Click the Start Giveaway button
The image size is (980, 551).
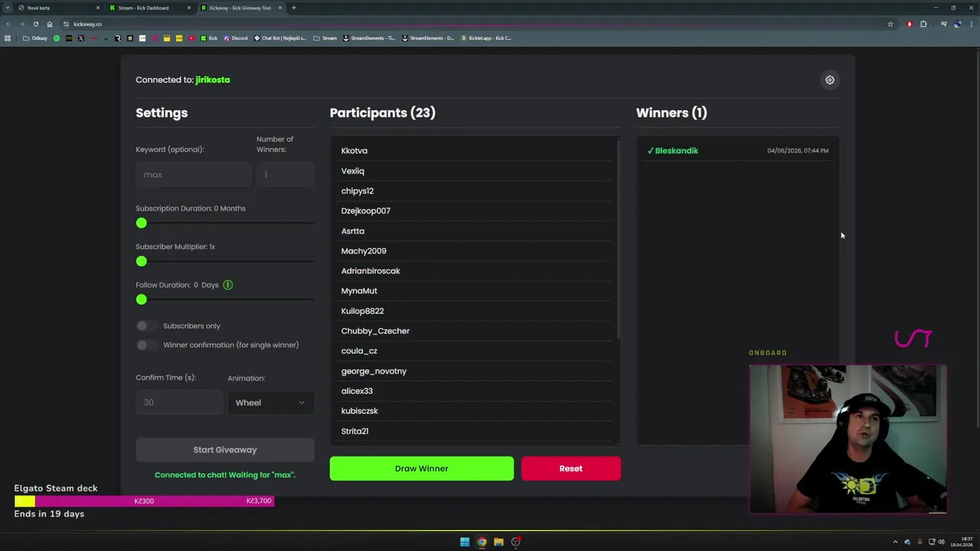225,450
